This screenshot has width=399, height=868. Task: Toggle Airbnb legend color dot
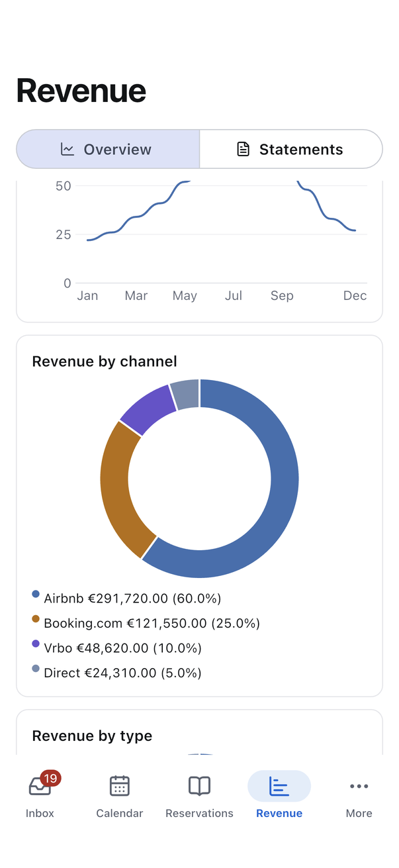pyautogui.click(x=36, y=595)
